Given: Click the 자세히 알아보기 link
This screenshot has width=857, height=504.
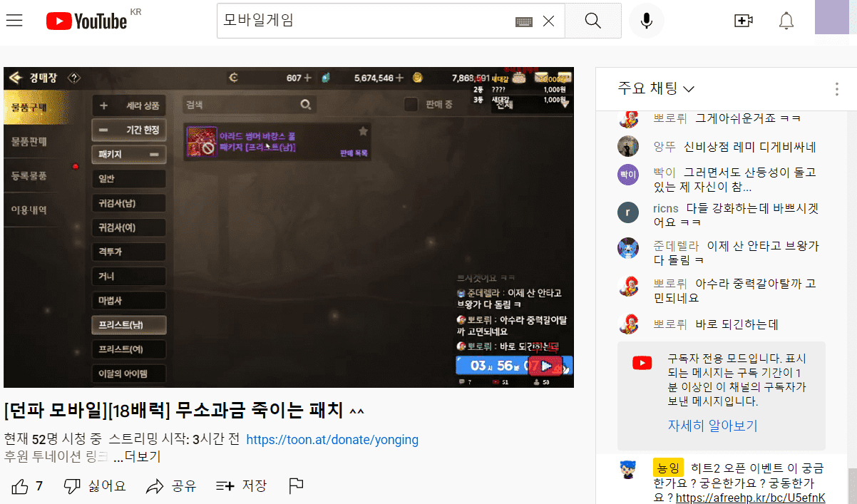Looking at the screenshot, I should coord(712,426).
